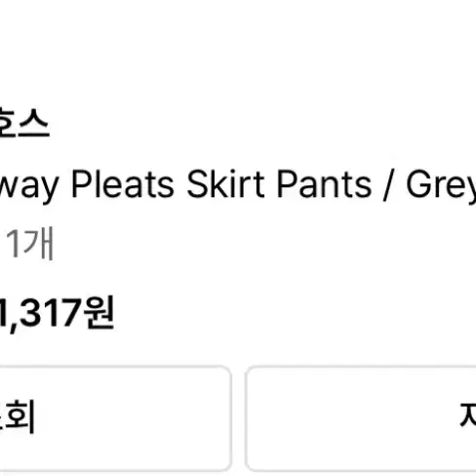Click the word Pleats in the item name
The width and height of the screenshot is (476, 476).
(123, 184)
